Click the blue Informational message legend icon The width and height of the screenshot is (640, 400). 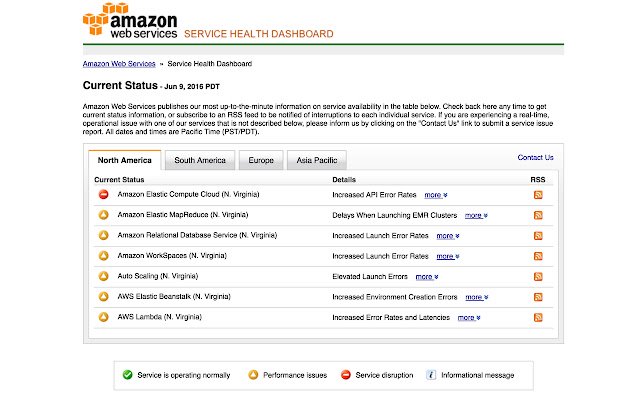(431, 375)
